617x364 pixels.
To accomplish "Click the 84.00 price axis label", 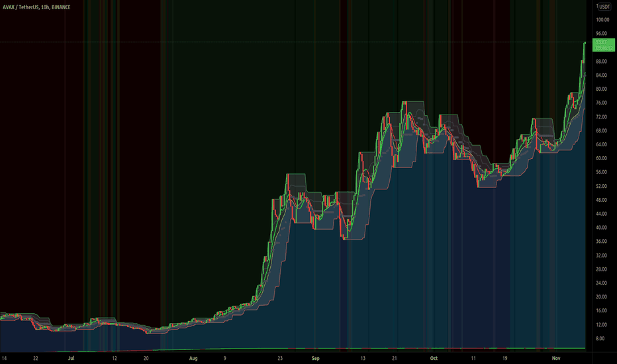I will 601,75.
